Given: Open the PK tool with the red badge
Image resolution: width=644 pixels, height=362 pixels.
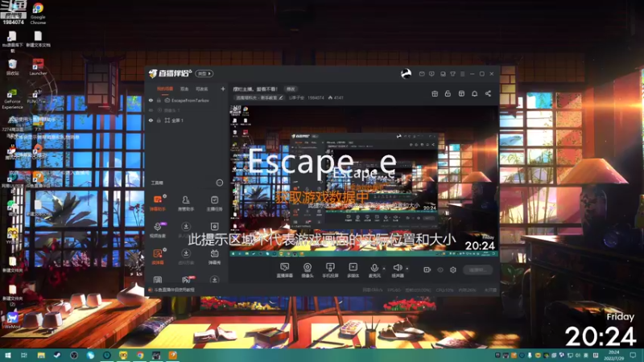Looking at the screenshot, I should (x=186, y=280).
